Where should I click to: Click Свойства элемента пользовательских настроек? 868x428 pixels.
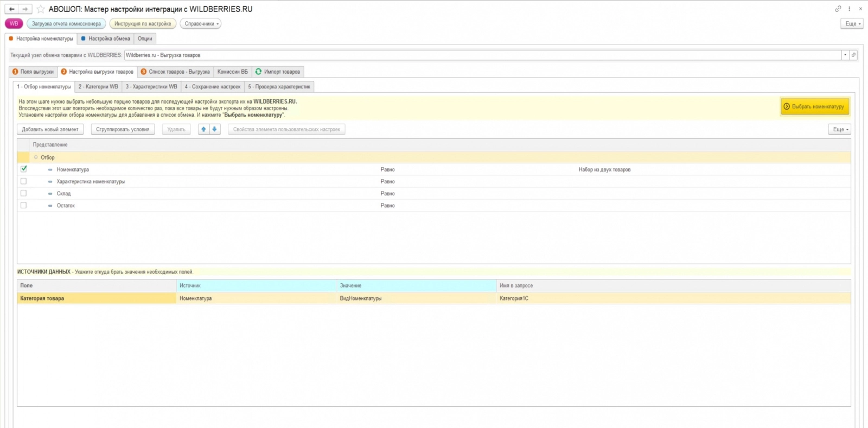(286, 129)
